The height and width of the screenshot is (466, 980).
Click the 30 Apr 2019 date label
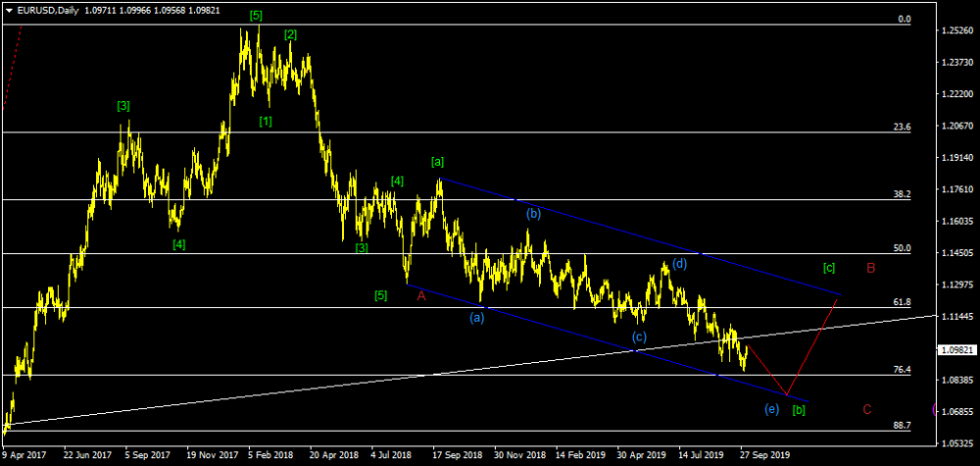tap(640, 456)
